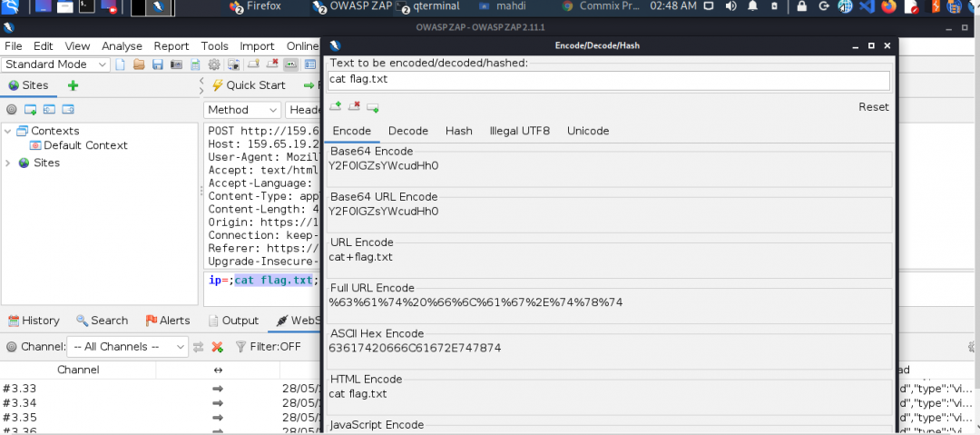Click Reset in the Encode/Decode/Hash dialog

pyautogui.click(x=873, y=107)
